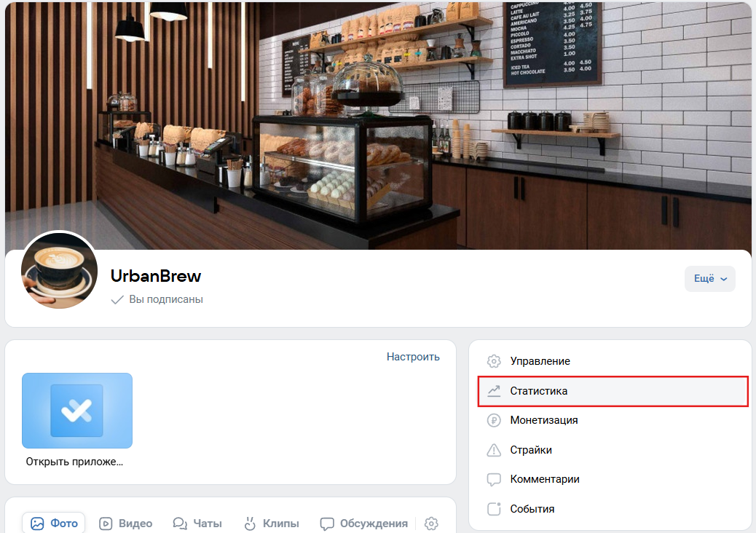Click the UrbanBrew profile avatar
The image size is (756, 533).
point(59,270)
